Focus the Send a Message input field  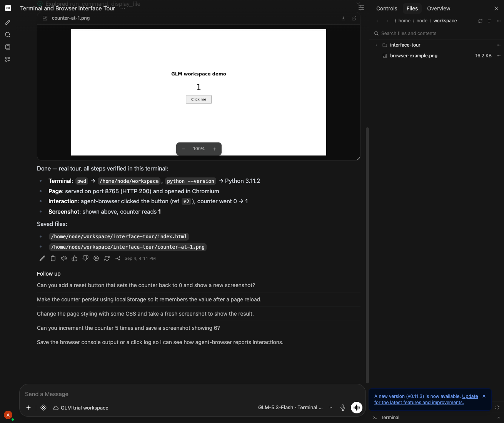tap(192, 394)
